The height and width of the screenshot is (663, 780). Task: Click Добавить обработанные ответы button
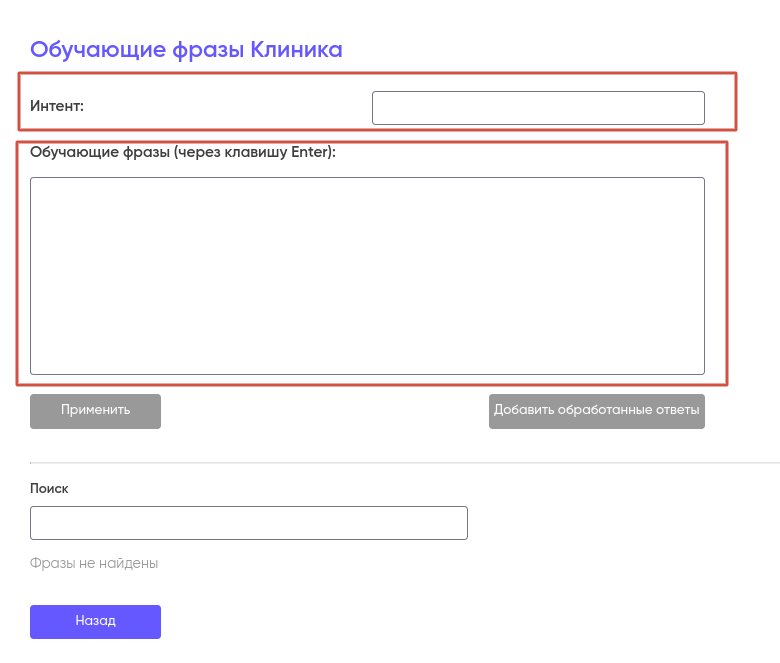[596, 411]
